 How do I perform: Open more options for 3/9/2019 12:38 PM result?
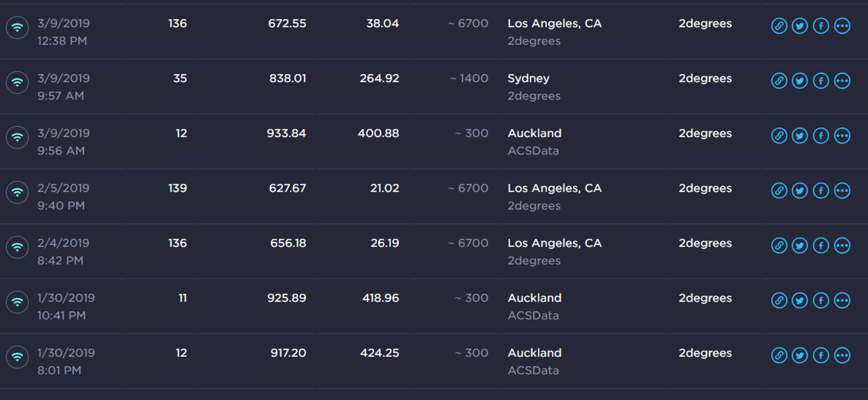tap(842, 26)
